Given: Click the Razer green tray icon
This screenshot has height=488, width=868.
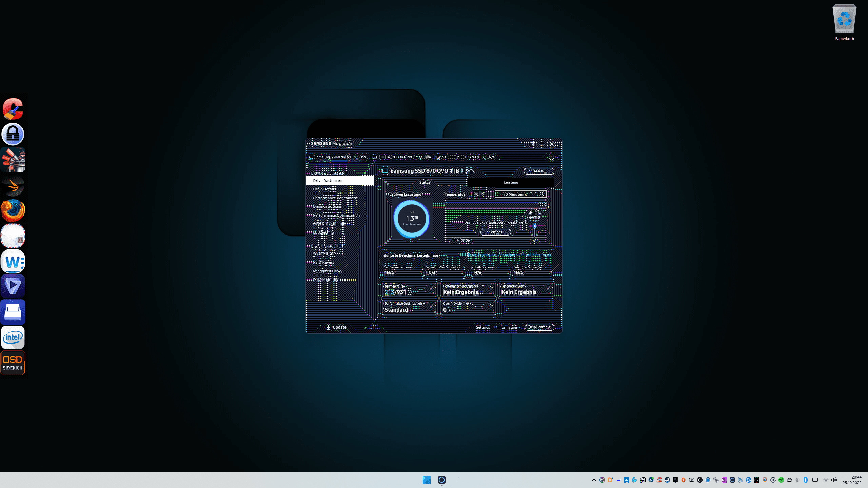Looking at the screenshot, I should pyautogui.click(x=781, y=480).
